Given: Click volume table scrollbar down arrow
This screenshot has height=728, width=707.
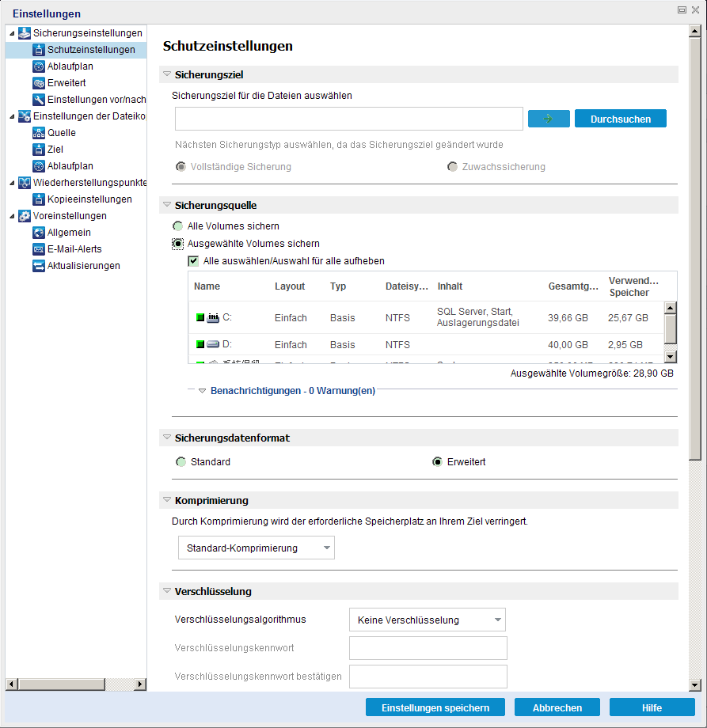Looking at the screenshot, I should point(671,357).
